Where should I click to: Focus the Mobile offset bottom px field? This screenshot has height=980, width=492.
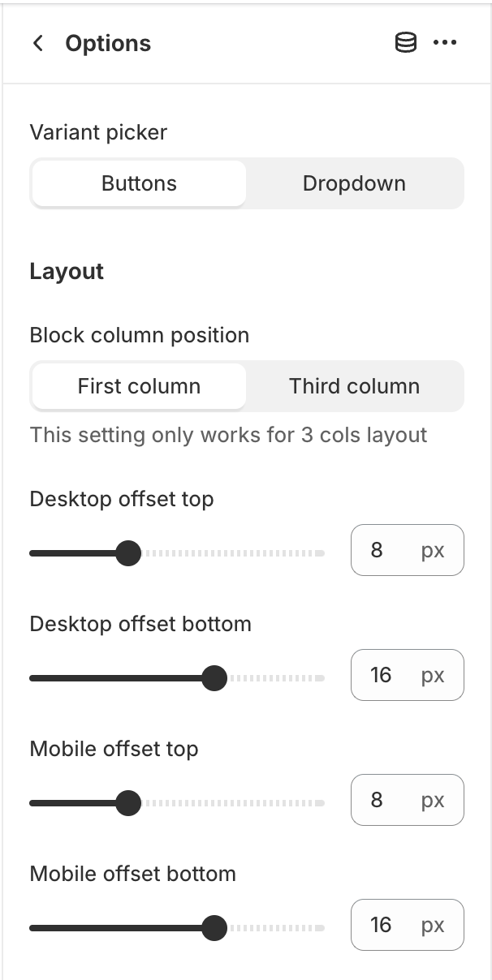[408, 925]
